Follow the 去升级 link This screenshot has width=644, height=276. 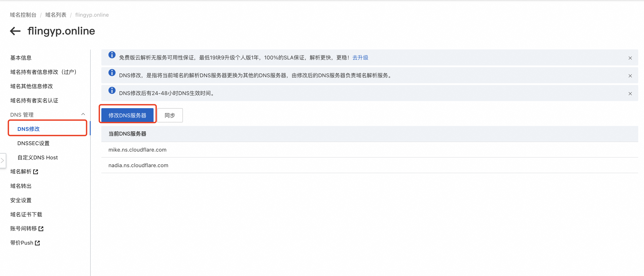(x=360, y=58)
